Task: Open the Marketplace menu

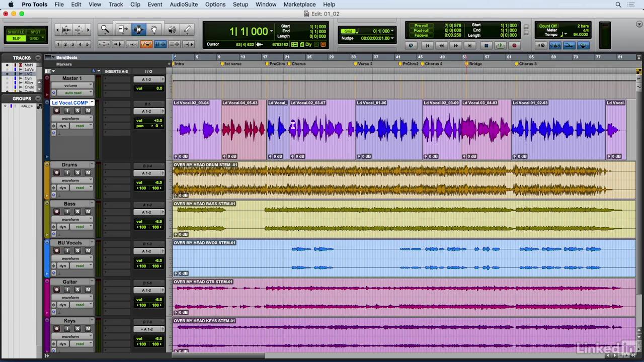Action: [x=299, y=5]
